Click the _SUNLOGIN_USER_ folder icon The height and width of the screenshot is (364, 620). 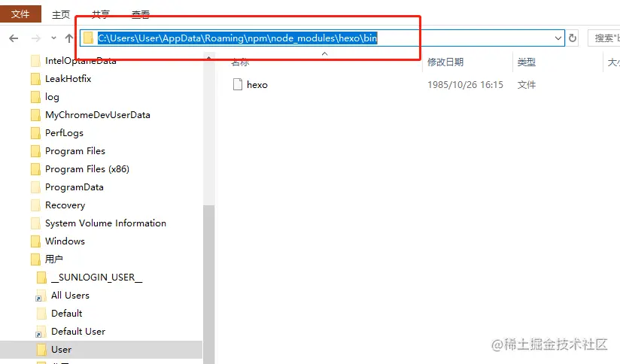point(41,278)
